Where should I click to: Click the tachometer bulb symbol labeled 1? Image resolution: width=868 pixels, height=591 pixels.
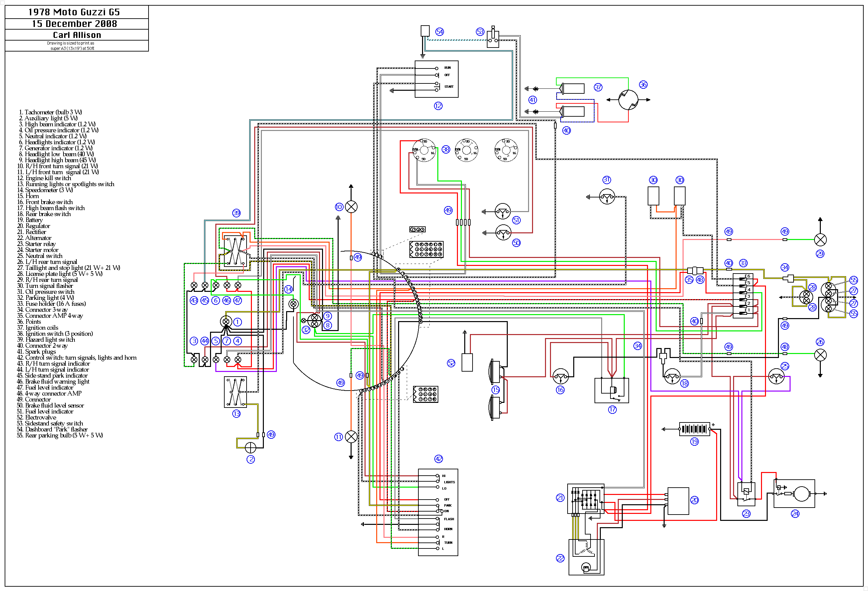tap(226, 322)
